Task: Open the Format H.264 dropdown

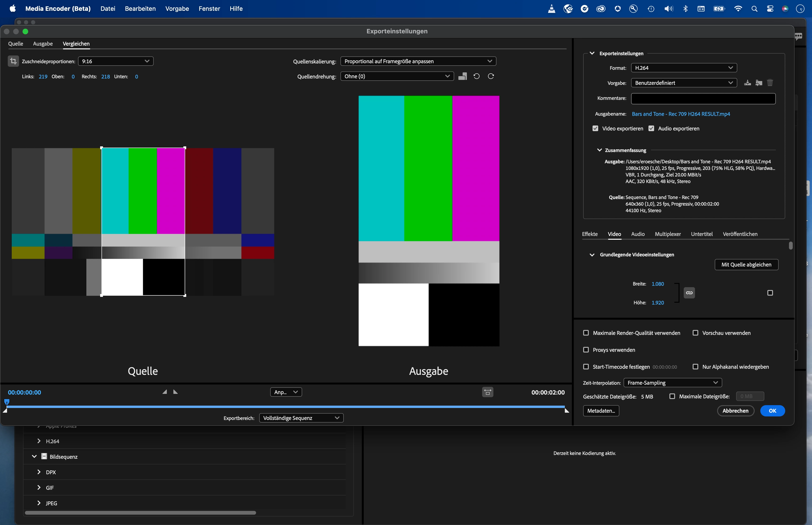Action: [x=683, y=68]
